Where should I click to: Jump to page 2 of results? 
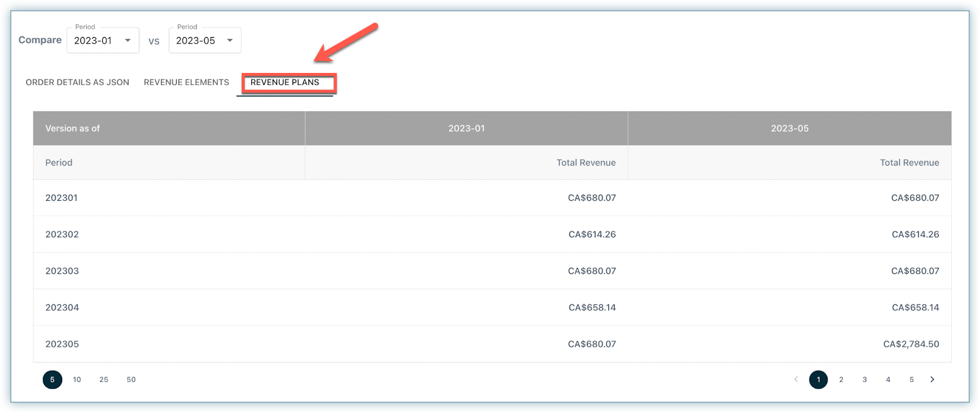click(841, 380)
